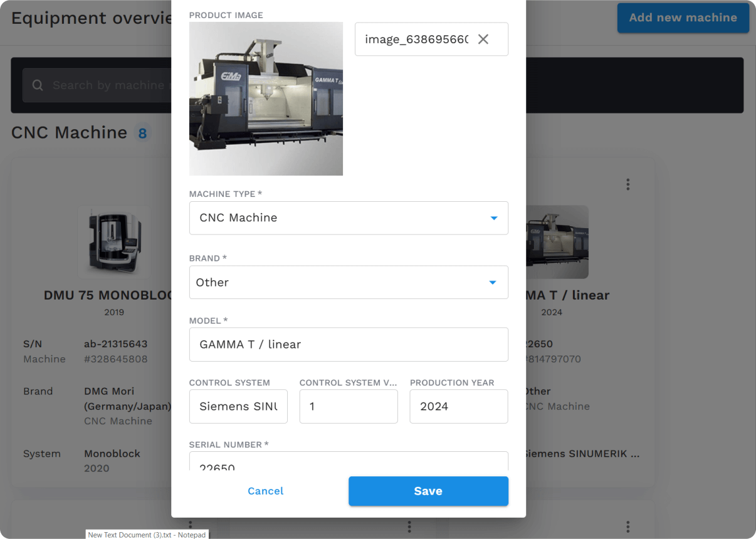Click Add new machine

click(683, 18)
